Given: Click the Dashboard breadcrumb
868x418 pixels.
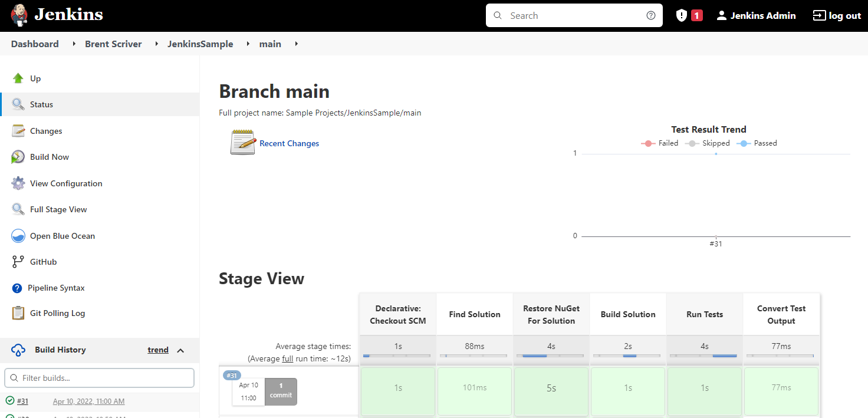Looking at the screenshot, I should (x=35, y=44).
